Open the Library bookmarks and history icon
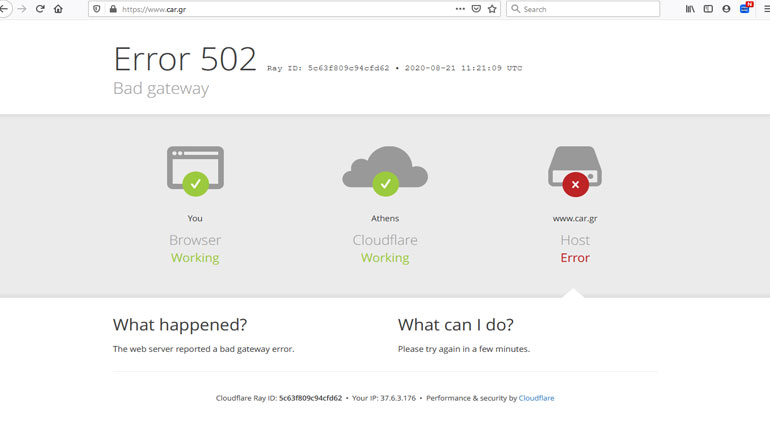Image resolution: width=770 pixels, height=433 pixels. click(x=690, y=9)
